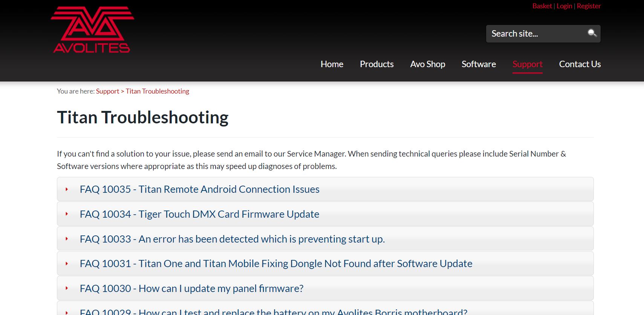Click the Avolites logo
The width and height of the screenshot is (644, 315).
(92, 29)
